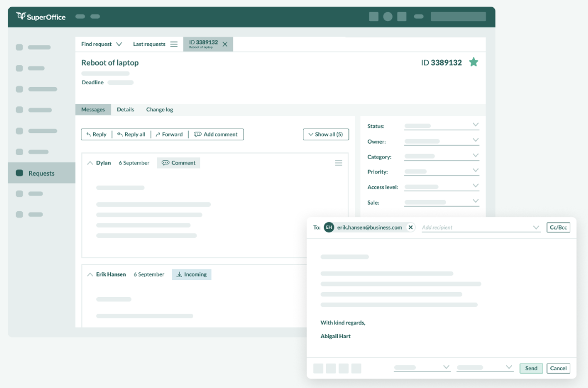
Task: Forward the message
Action: tap(169, 134)
